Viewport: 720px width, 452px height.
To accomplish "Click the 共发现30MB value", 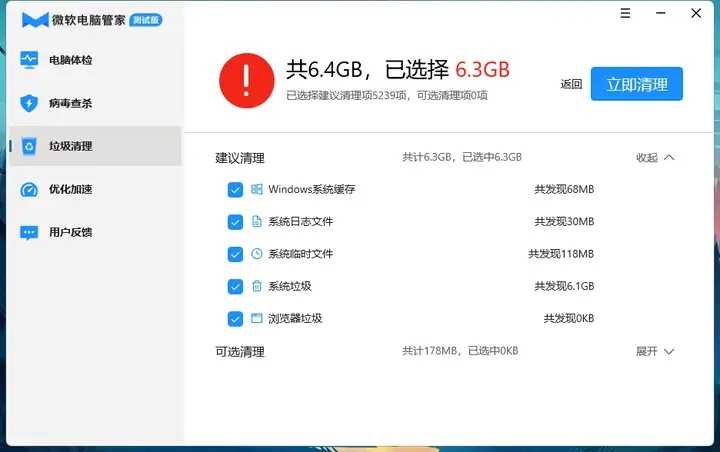I will click(x=564, y=221).
